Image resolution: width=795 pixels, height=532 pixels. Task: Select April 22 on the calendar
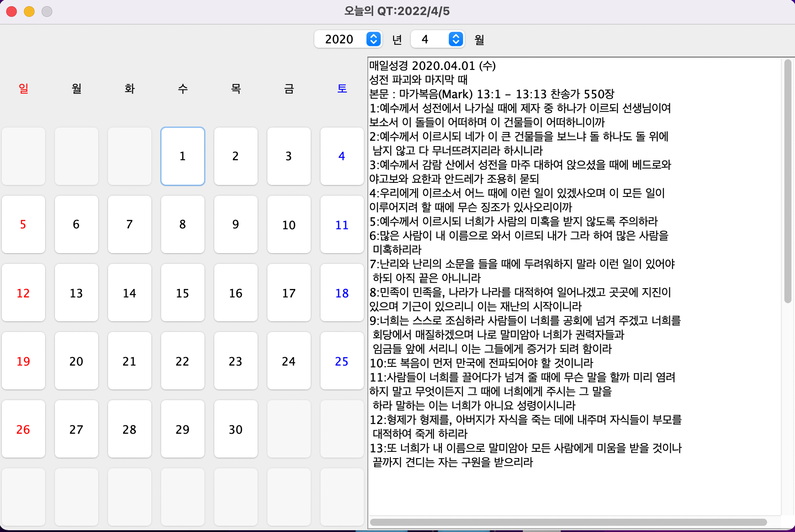[182, 361]
